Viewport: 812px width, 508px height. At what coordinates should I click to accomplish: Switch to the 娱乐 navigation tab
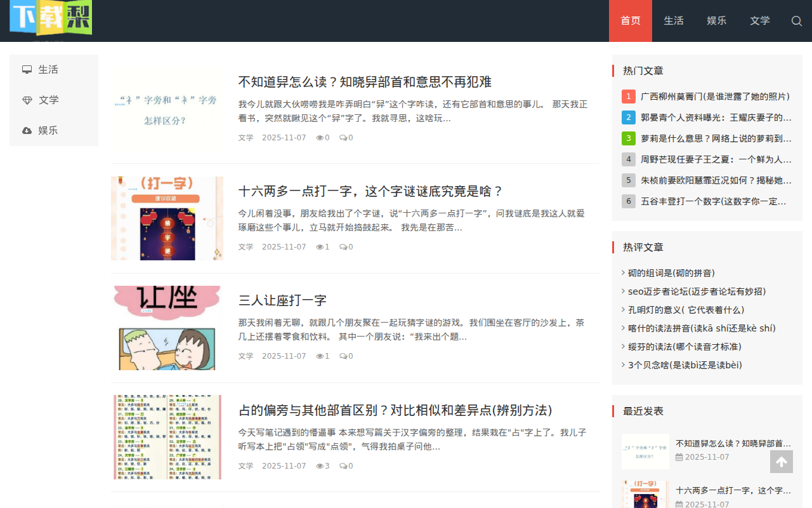pos(716,21)
